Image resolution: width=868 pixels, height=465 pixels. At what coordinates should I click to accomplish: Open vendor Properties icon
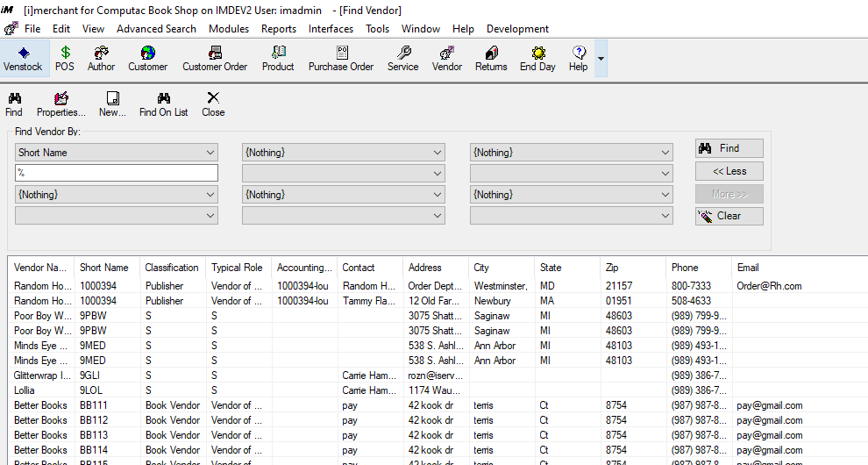60,104
